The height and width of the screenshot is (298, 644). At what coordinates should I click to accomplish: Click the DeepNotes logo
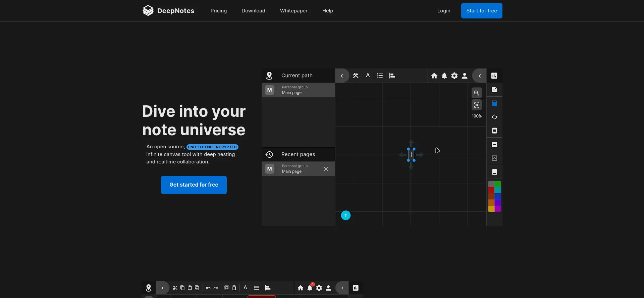pos(168,11)
